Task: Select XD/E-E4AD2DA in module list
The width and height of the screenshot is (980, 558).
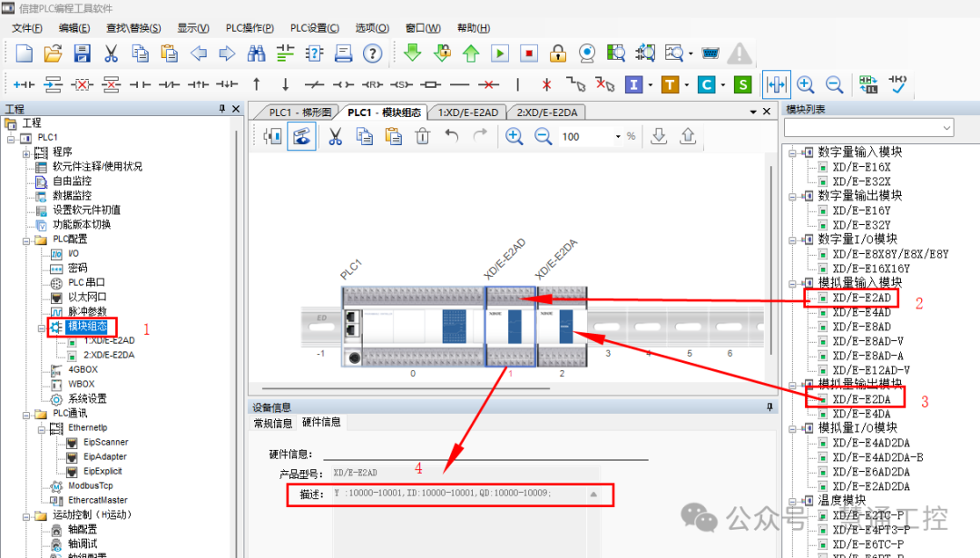Action: [x=871, y=443]
